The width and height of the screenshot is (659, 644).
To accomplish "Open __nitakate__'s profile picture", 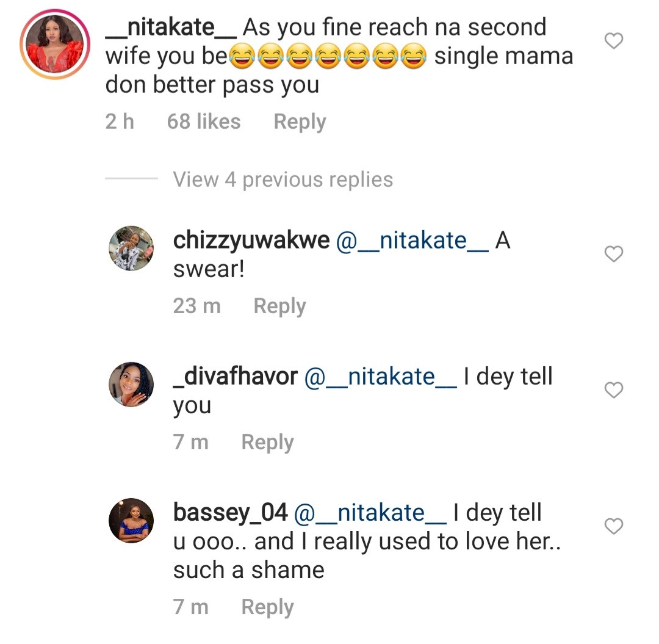I will (x=54, y=38).
